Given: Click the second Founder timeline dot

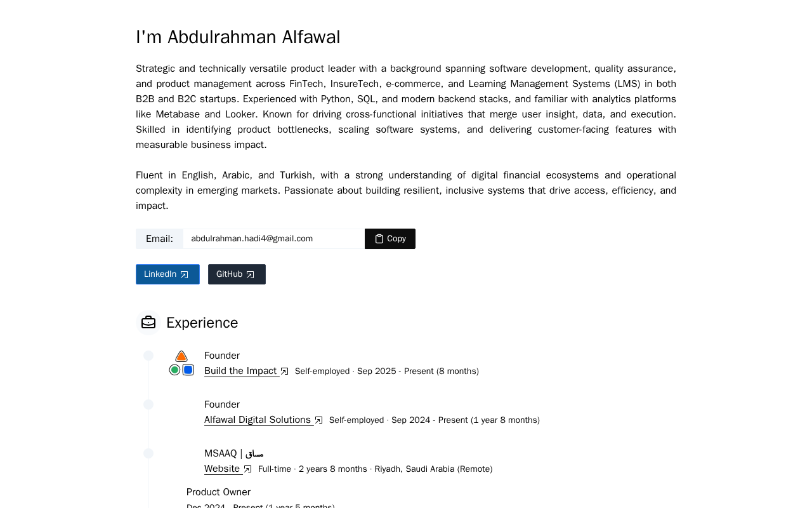Looking at the screenshot, I should (148, 404).
